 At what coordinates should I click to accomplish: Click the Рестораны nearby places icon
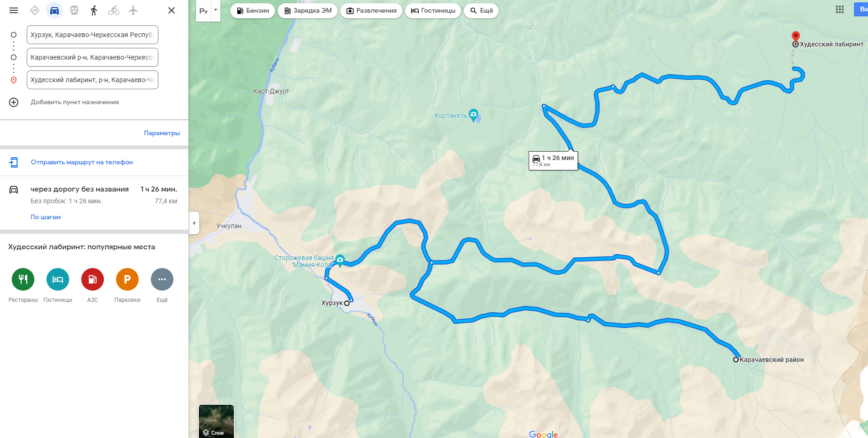pos(23,279)
